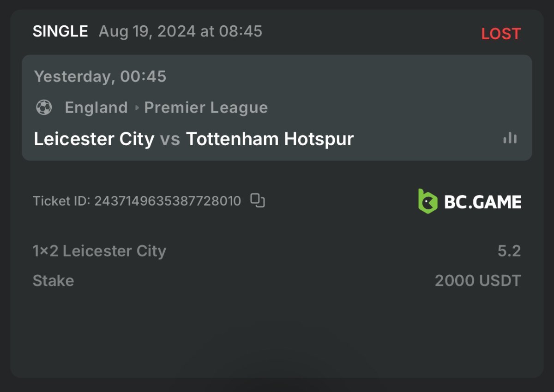The image size is (554, 392).
Task: Click the "vs" text between team names
Action: [170, 139]
